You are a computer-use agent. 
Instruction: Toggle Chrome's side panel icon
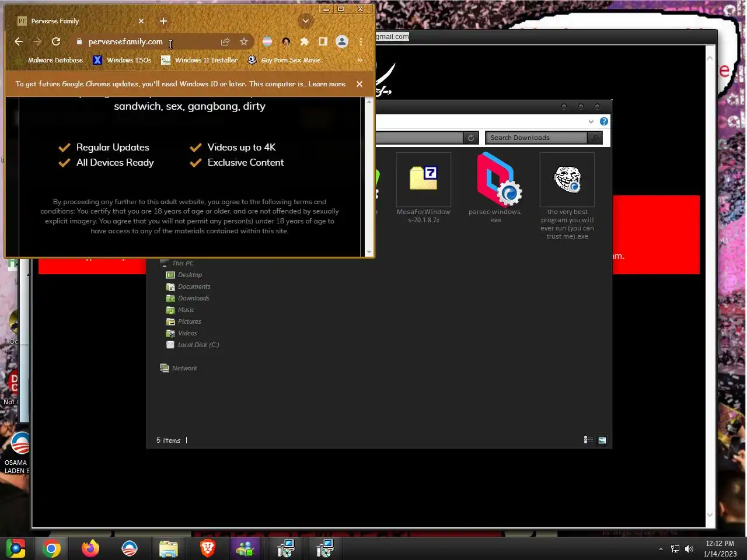323,41
